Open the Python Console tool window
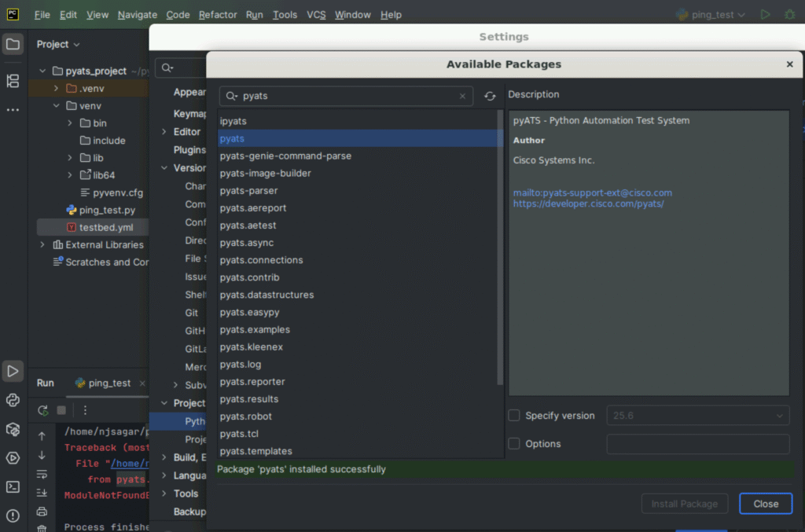 coord(13,400)
